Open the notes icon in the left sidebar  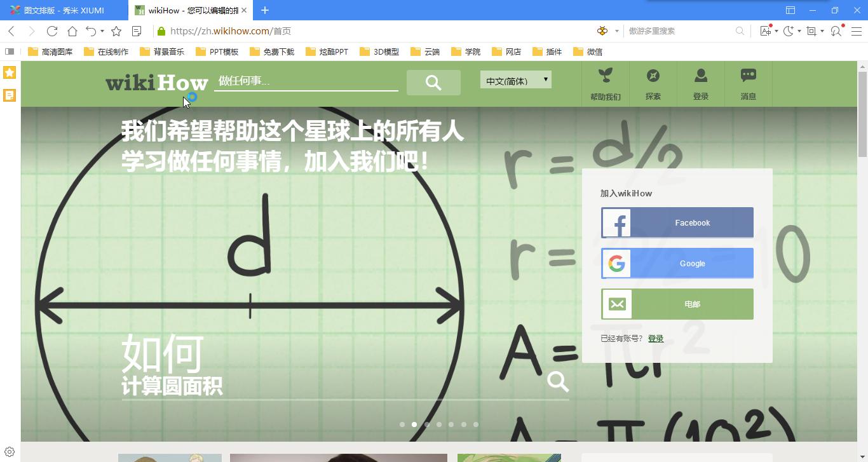[x=9, y=95]
